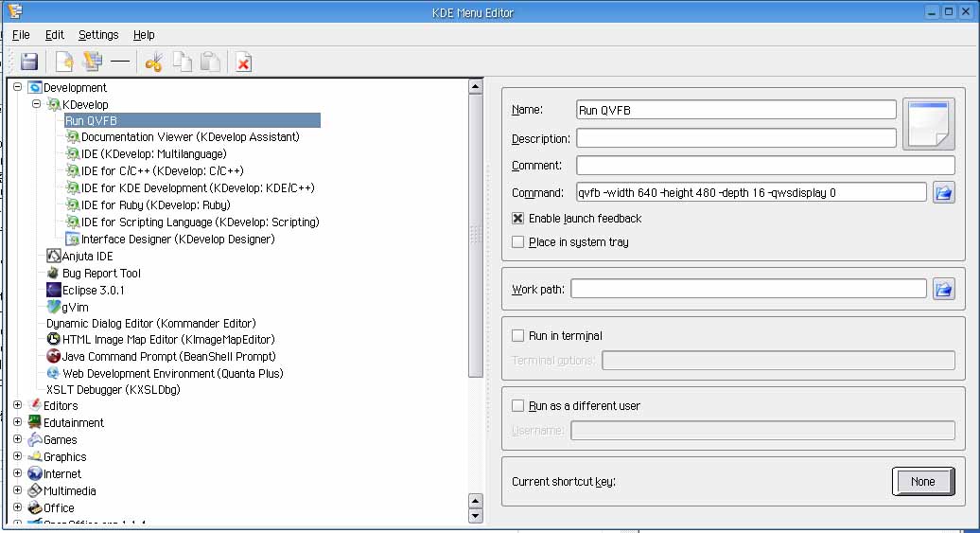This screenshot has width=980, height=533.
Task: Click into the Description field
Action: click(x=736, y=138)
